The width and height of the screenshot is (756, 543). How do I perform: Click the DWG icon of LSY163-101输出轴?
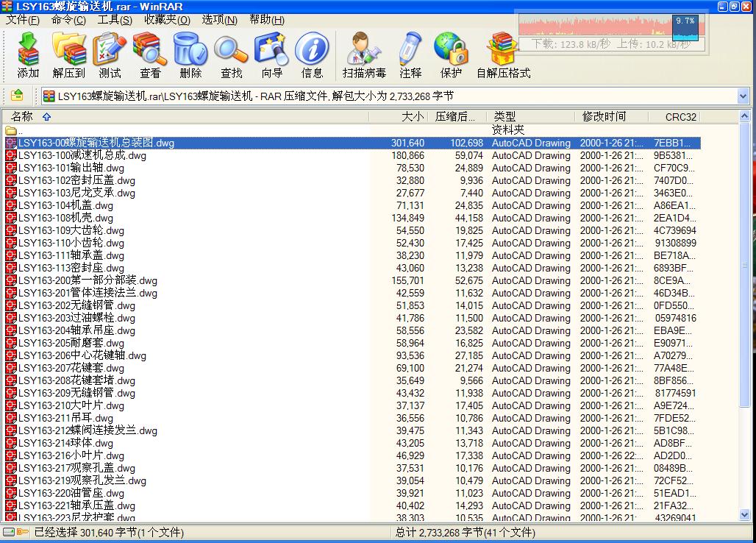11,168
